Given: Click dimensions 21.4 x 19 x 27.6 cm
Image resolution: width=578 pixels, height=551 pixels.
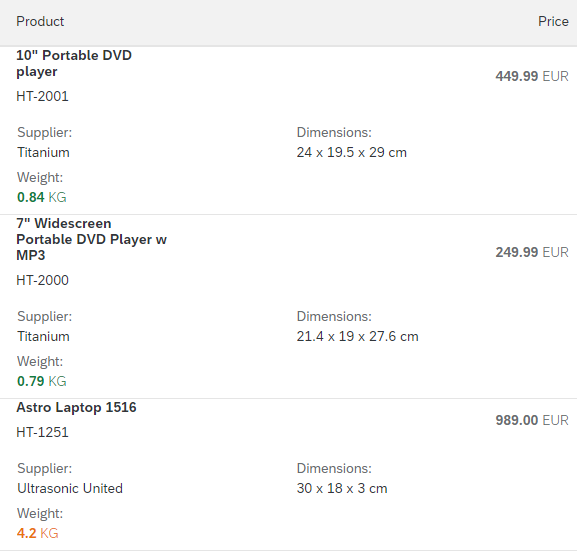Looking at the screenshot, I should 358,336.
